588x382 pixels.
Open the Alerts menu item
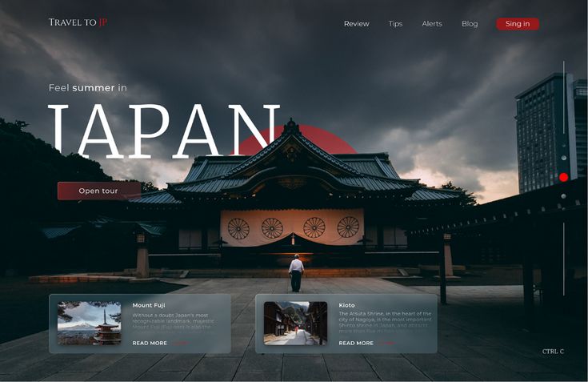click(x=432, y=24)
